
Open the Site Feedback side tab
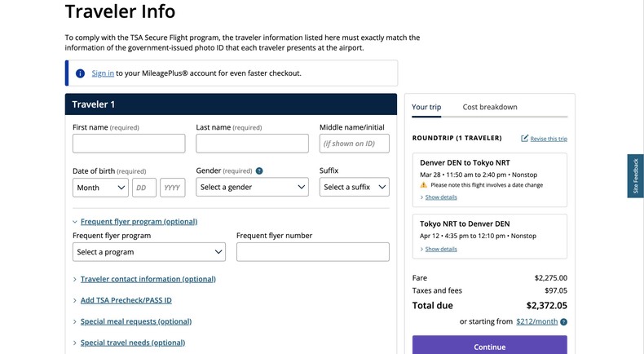point(635,176)
